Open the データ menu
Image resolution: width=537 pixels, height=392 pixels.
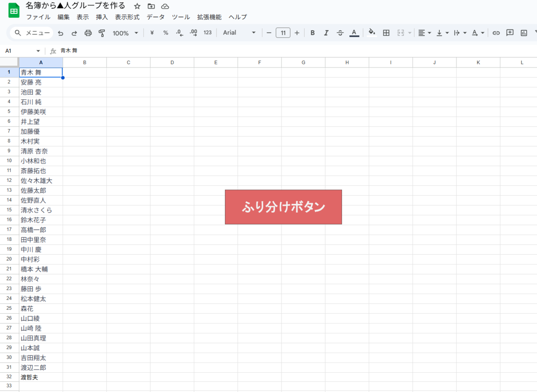(x=156, y=17)
